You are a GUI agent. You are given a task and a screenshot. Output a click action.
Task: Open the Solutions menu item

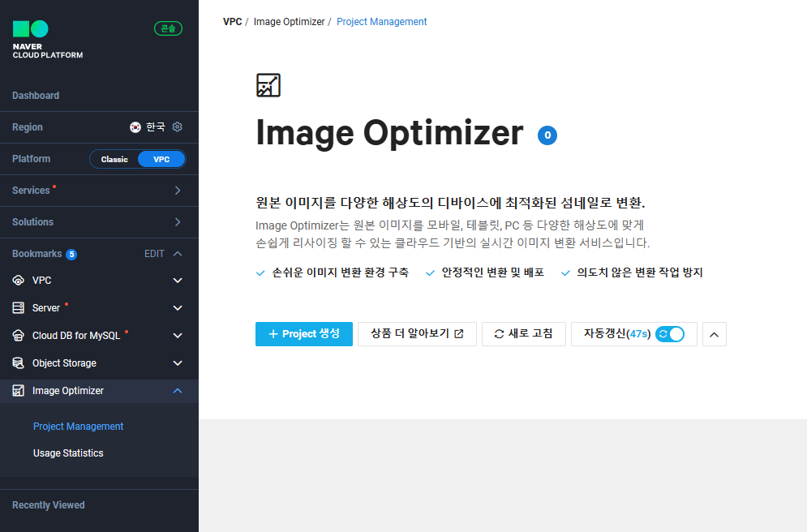pyautogui.click(x=33, y=221)
